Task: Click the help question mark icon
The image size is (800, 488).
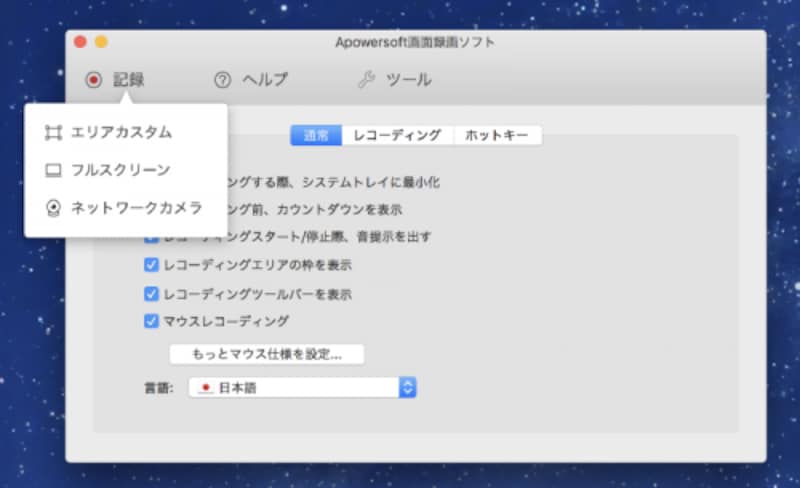Action: pos(222,80)
